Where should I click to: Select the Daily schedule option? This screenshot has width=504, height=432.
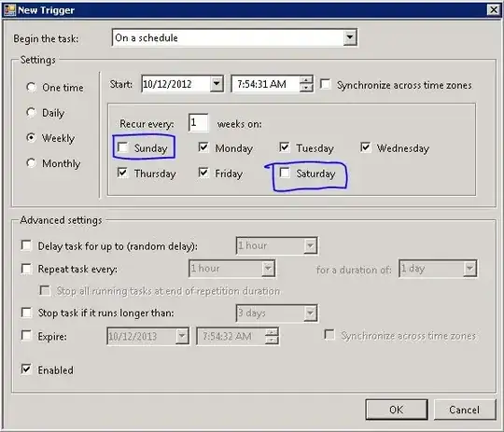tap(31, 113)
